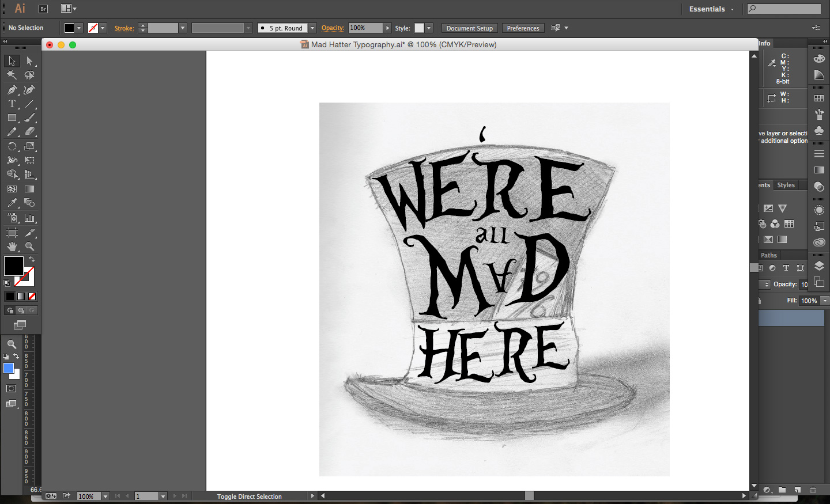Swap fill and stroke colors

pos(32,259)
